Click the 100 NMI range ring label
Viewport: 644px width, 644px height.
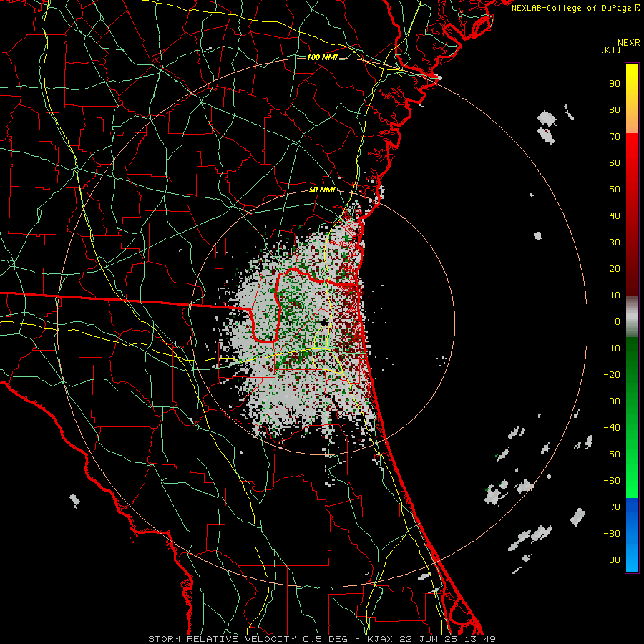tap(321, 57)
